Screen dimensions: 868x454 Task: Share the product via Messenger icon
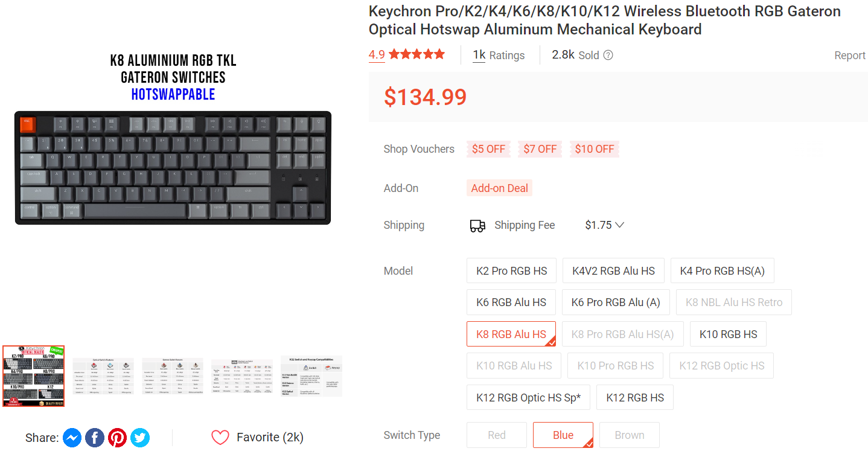point(72,437)
